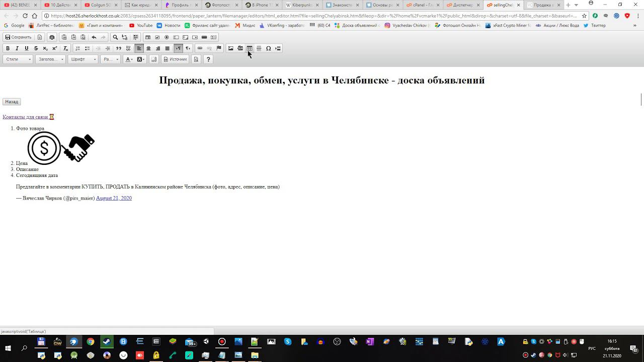Open the background color dropdown
The width and height of the screenshot is (644, 362).
(141, 59)
